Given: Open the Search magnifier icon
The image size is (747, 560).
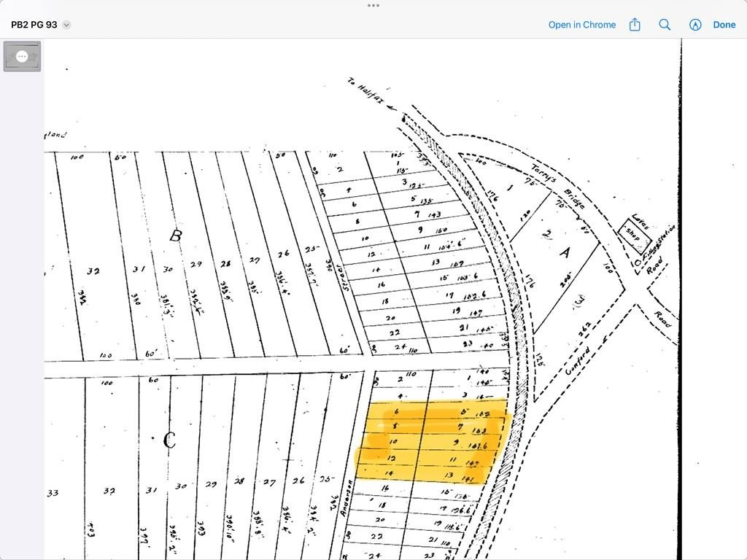Looking at the screenshot, I should pos(665,25).
